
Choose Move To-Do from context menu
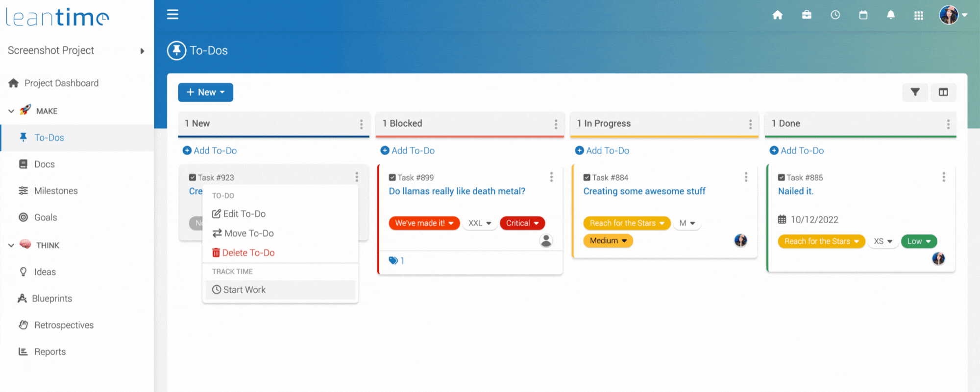pyautogui.click(x=280, y=233)
